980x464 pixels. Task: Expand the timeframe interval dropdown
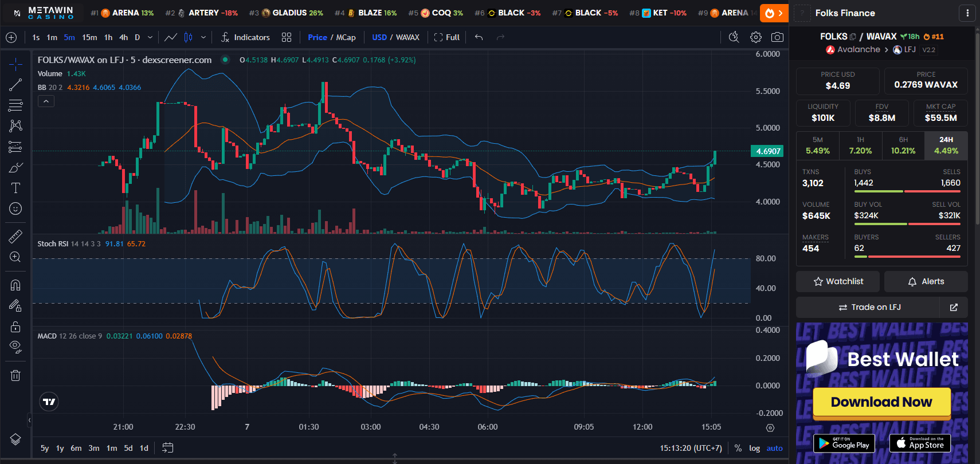pyautogui.click(x=150, y=37)
